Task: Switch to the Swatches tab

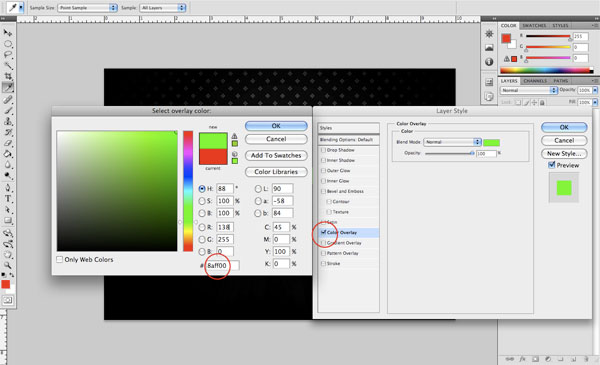Action: coord(534,26)
